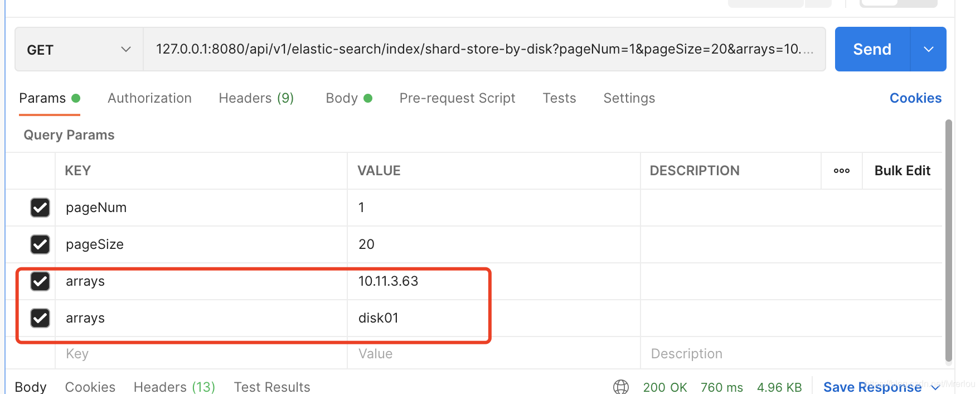
Task: Open the GET method dropdown
Action: pos(79,50)
